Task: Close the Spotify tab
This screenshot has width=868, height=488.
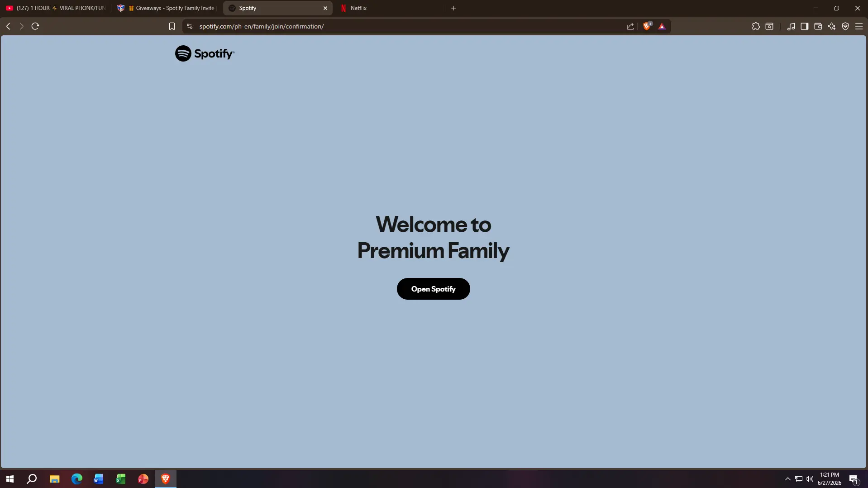Action: pyautogui.click(x=325, y=8)
